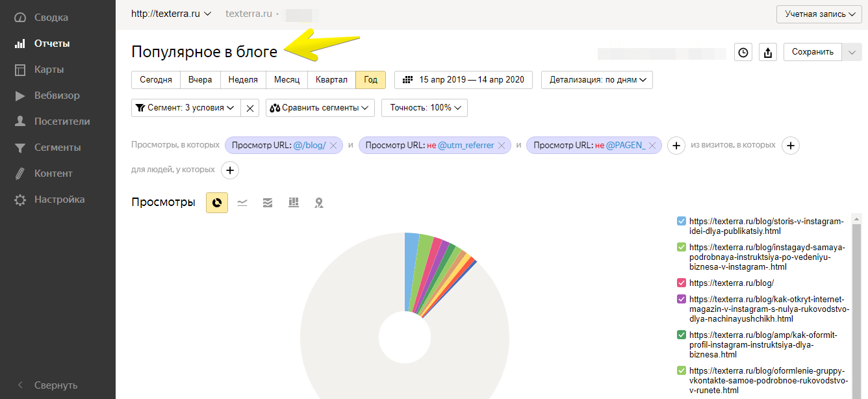Viewport: 868px width, 399px height.
Task: Uncheck the kak-oformit-profil-instagram legend checkbox
Action: [682, 335]
